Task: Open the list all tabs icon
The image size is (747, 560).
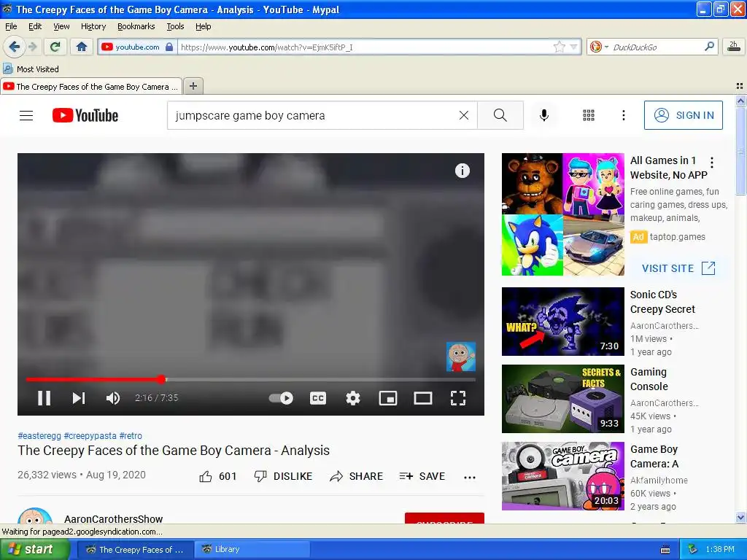Action: 740,86
